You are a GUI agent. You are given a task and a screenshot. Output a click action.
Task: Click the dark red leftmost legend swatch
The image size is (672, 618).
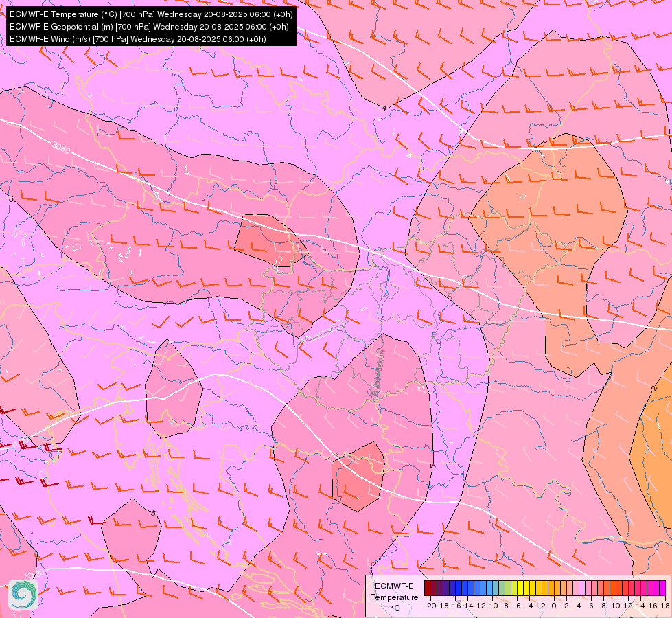pyautogui.click(x=428, y=588)
